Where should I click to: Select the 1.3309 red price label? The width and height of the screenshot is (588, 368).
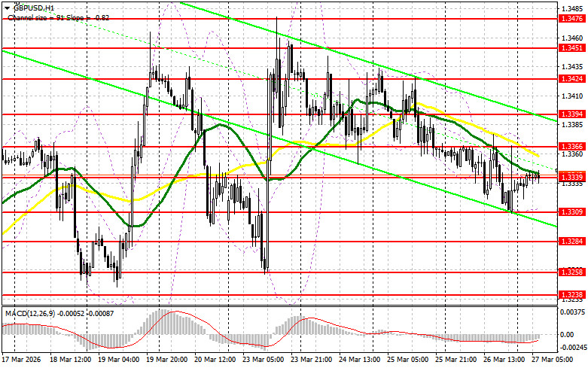tap(572, 212)
